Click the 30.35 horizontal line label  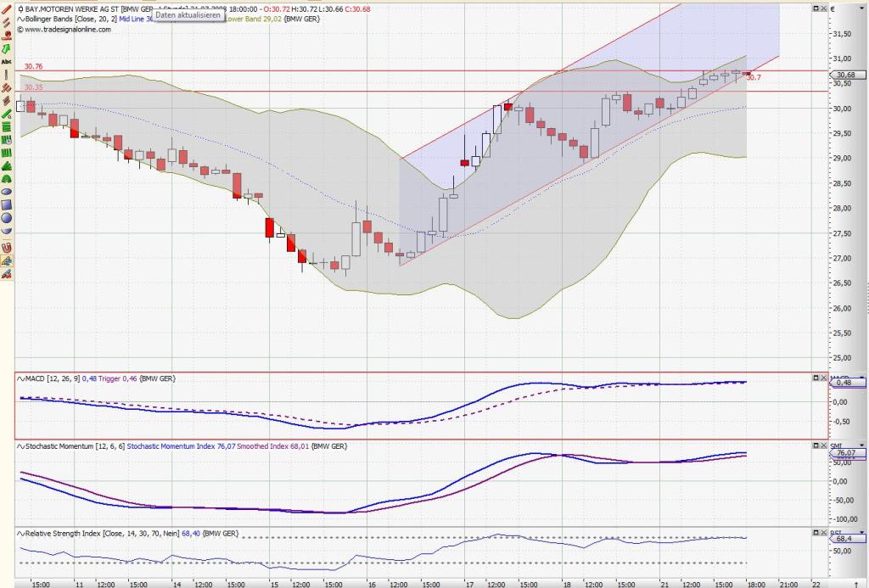(x=33, y=87)
